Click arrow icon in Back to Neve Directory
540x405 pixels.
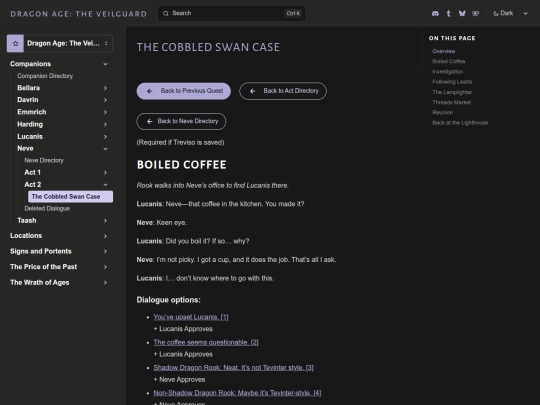(x=149, y=121)
